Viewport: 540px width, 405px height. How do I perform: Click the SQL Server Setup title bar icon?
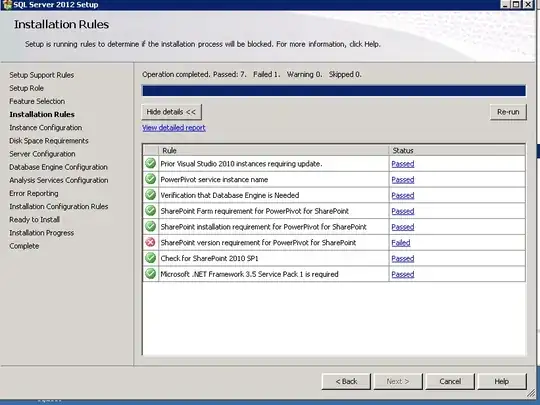pos(7,4)
